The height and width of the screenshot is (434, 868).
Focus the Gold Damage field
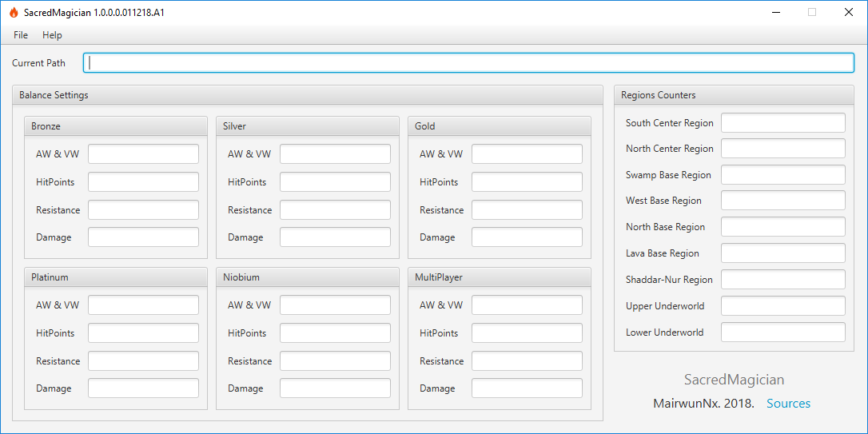pos(527,237)
